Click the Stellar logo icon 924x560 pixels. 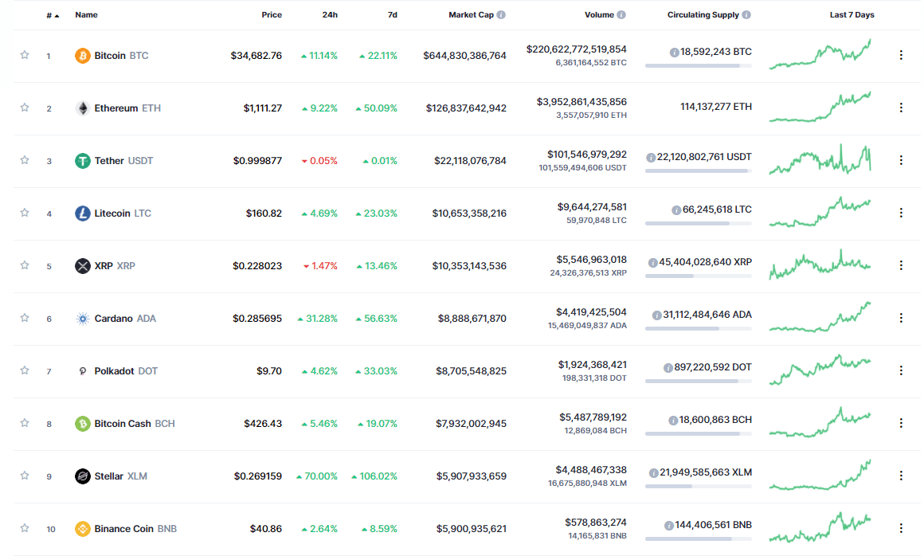(83, 476)
